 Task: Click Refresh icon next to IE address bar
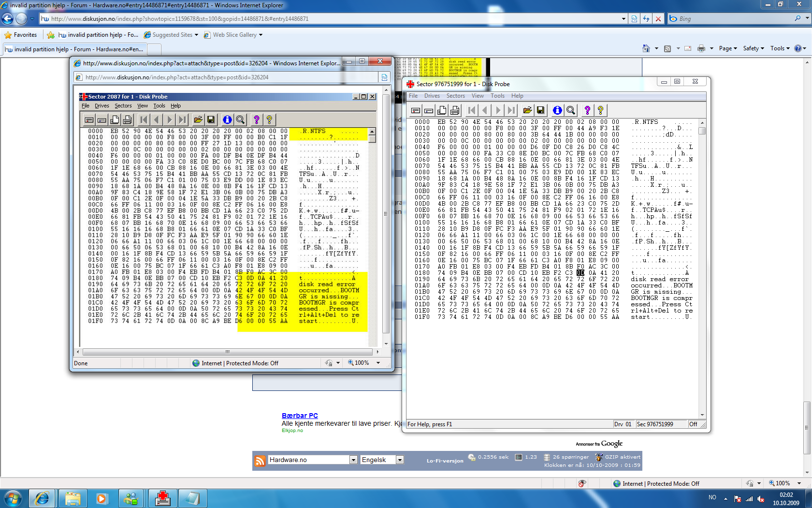(x=646, y=19)
